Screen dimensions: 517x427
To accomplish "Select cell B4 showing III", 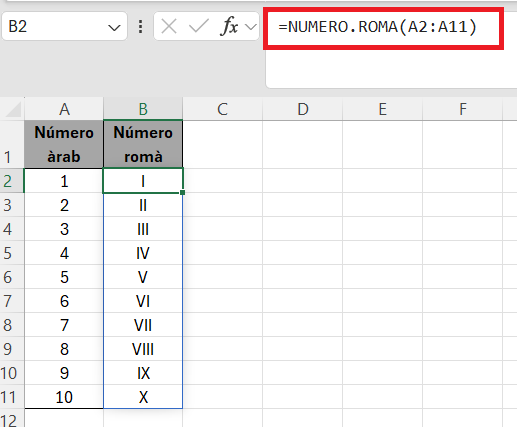I will (143, 229).
